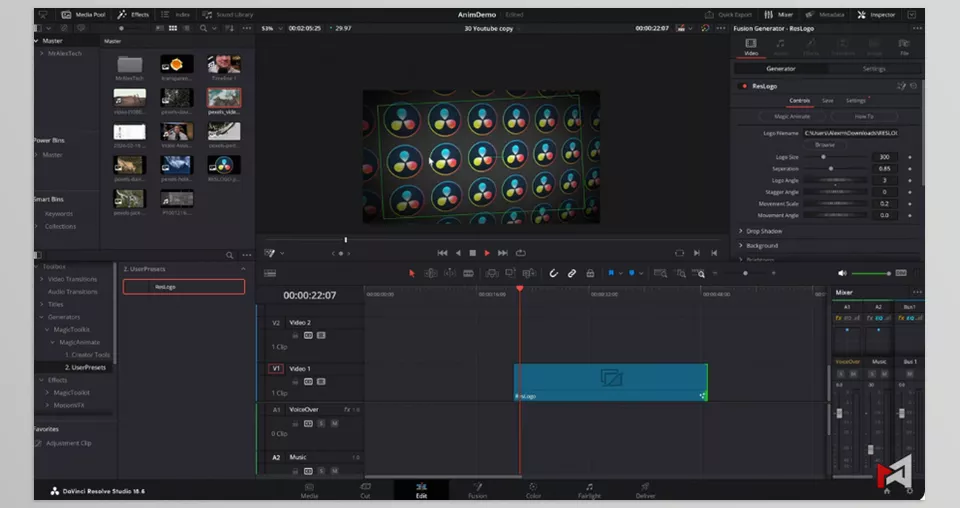Adjust the Seperation slider
The height and width of the screenshot is (508, 960).
(x=834, y=169)
